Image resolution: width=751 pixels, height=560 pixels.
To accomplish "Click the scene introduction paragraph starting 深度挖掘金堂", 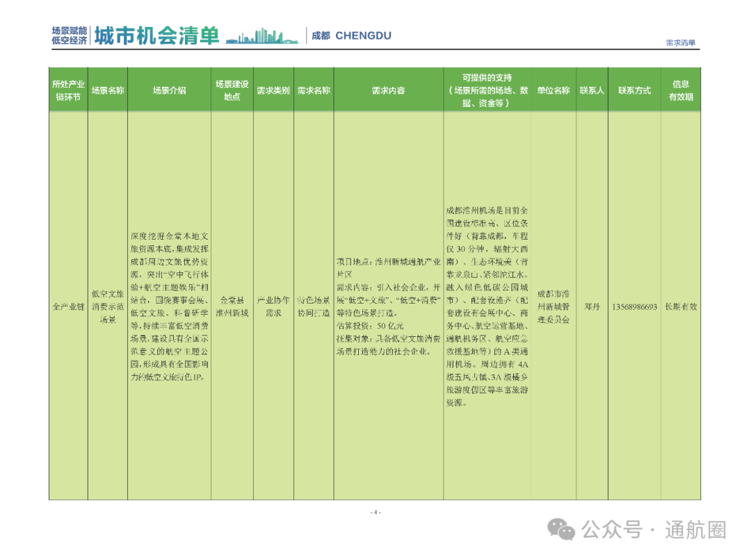I will (169, 307).
